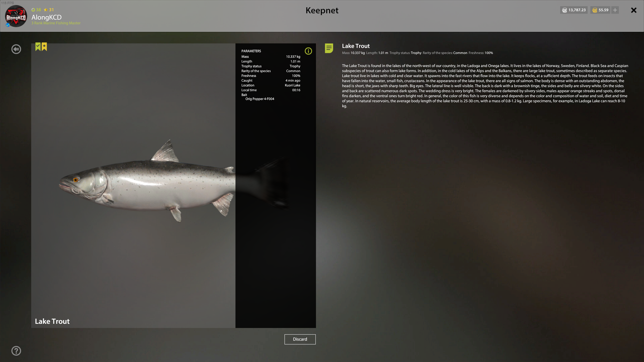Click the Keepnet title
The width and height of the screenshot is (644, 362).
click(x=322, y=10)
